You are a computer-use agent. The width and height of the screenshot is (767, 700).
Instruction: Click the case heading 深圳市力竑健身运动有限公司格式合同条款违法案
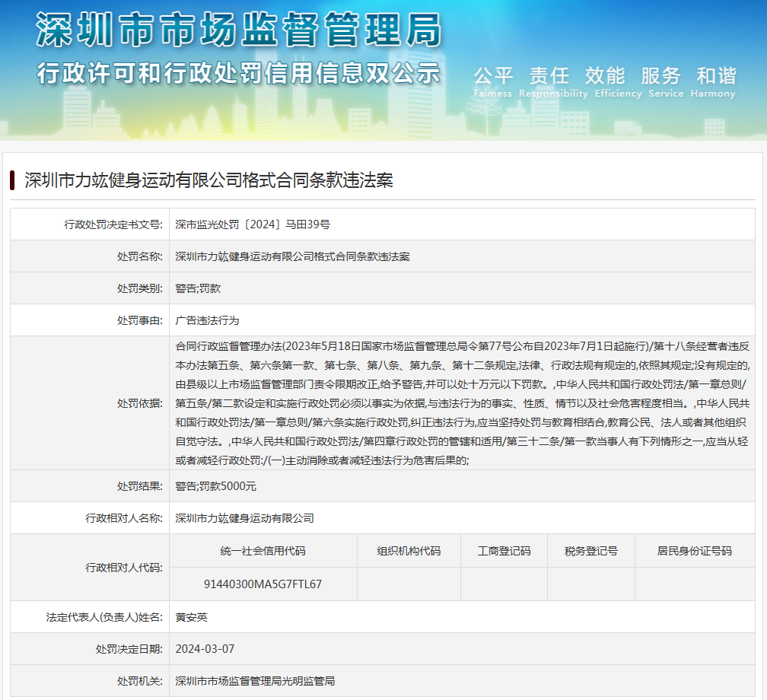point(208,180)
